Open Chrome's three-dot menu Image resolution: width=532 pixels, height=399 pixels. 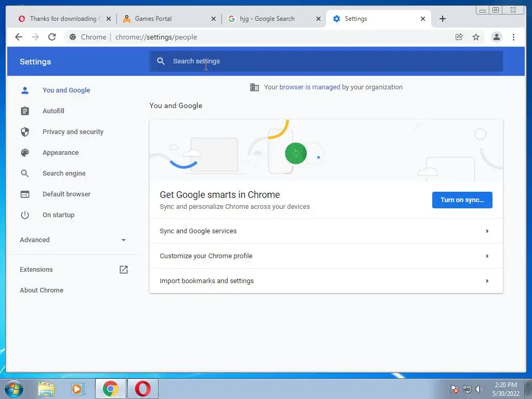(x=513, y=37)
